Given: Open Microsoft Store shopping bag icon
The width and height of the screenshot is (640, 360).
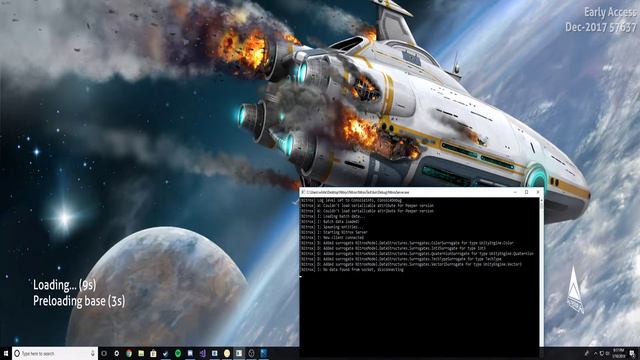Looking at the screenshot, I should coord(153,353).
